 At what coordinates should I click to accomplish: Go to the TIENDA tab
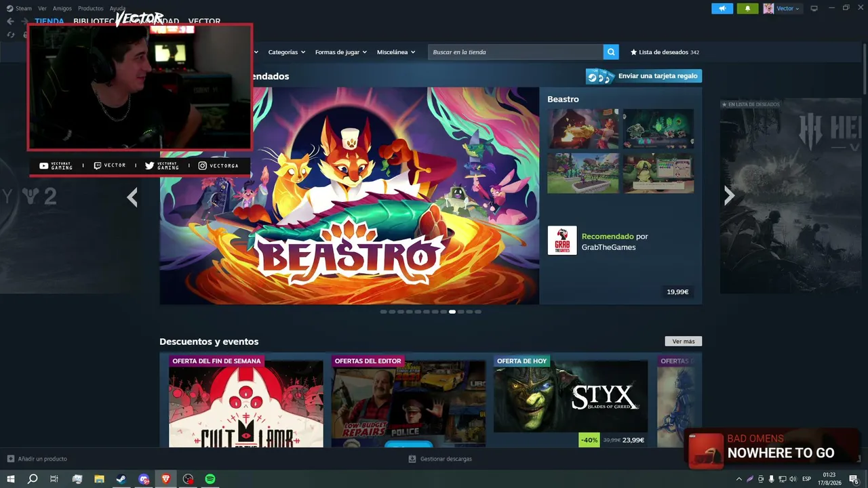coord(50,21)
